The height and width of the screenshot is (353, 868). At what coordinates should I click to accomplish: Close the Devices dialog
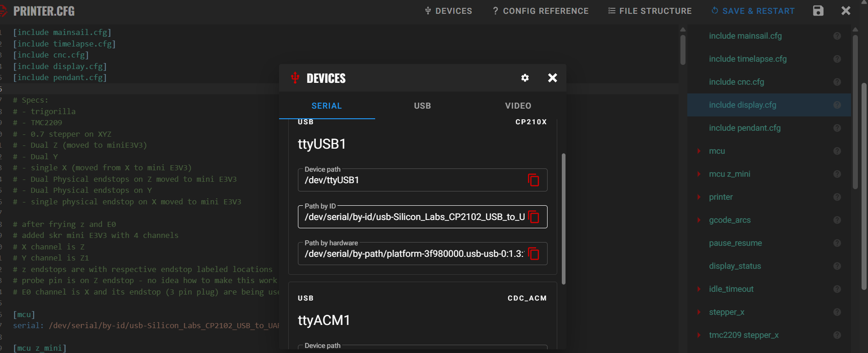[x=552, y=78]
